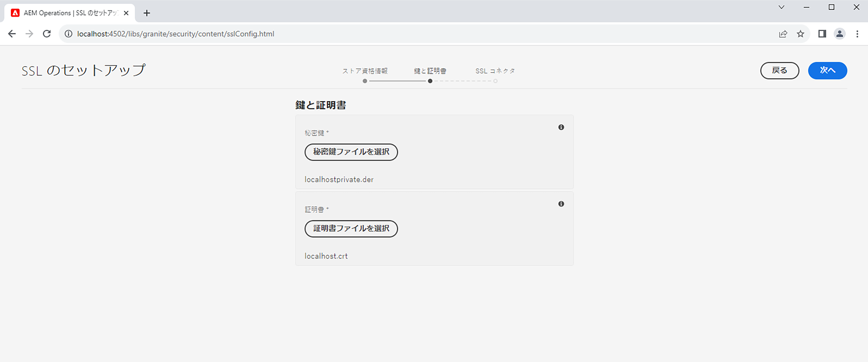The width and height of the screenshot is (868, 362).
Task: Open the user profile icon
Action: 839,34
